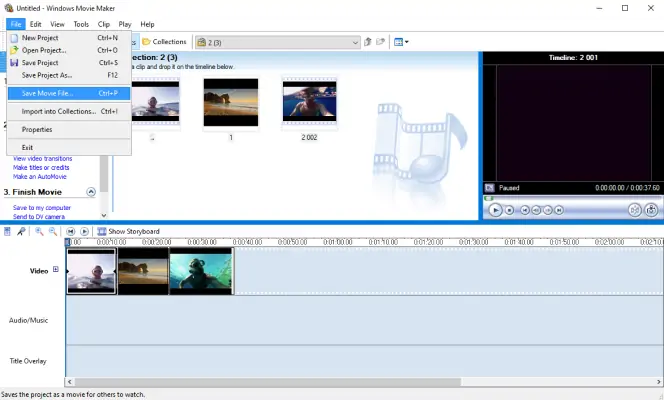Close the open File menu
This screenshot has height=400, width=664.
16,24
